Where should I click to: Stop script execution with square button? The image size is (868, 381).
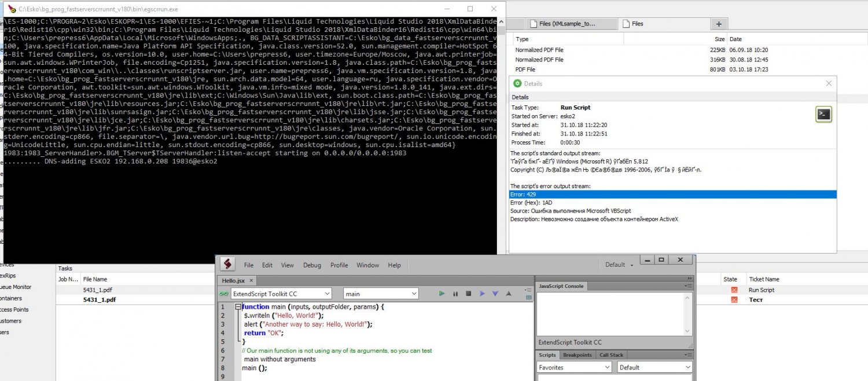(x=469, y=294)
